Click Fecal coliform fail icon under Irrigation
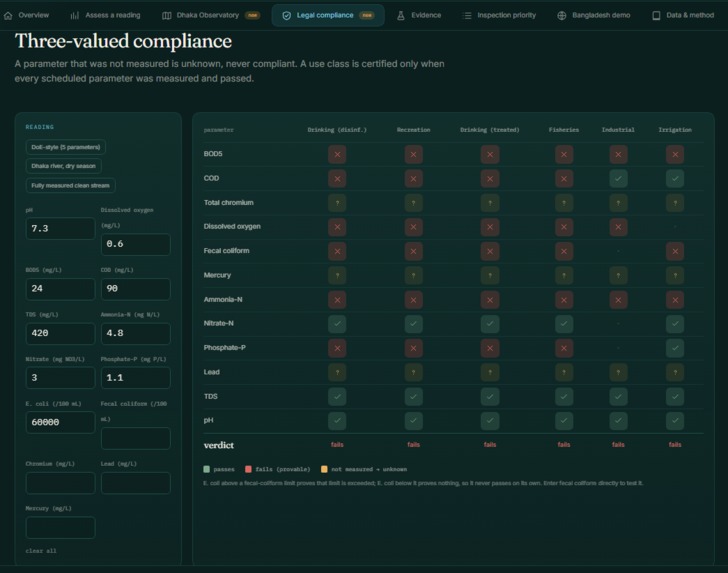Viewport: 728px width, 573px height. 675,251
